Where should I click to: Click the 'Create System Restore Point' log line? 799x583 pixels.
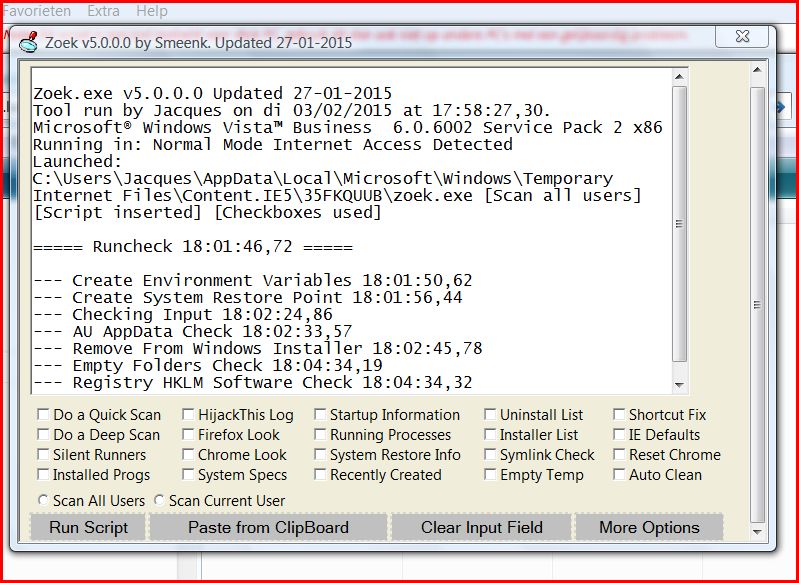click(248, 297)
